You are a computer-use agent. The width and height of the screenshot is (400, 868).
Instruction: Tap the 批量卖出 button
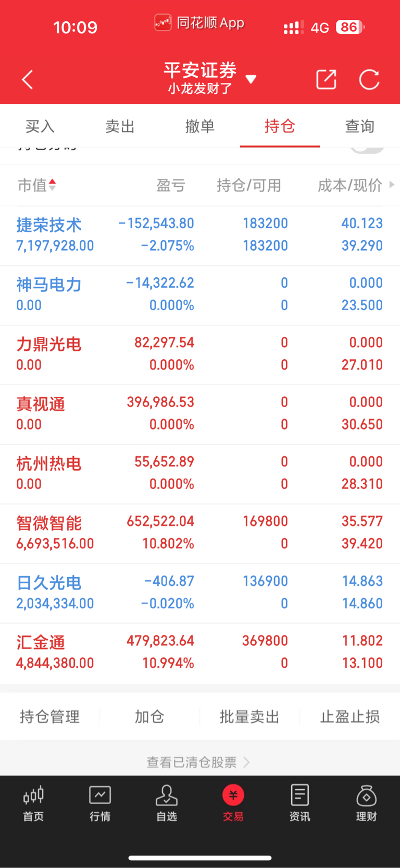pos(249,717)
